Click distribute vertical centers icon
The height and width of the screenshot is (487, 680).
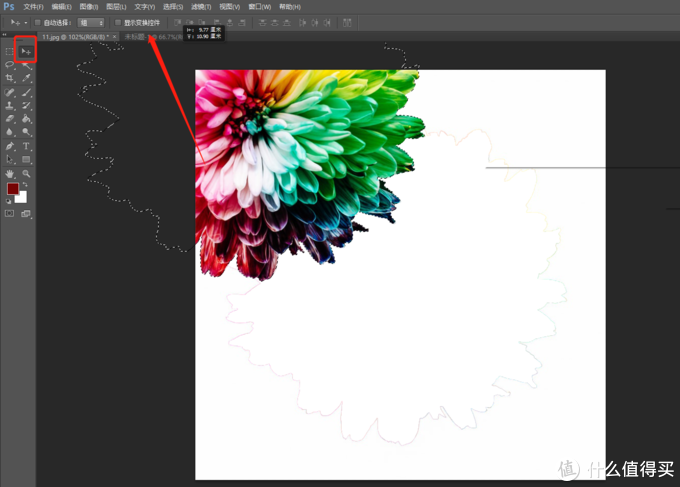pos(275,23)
